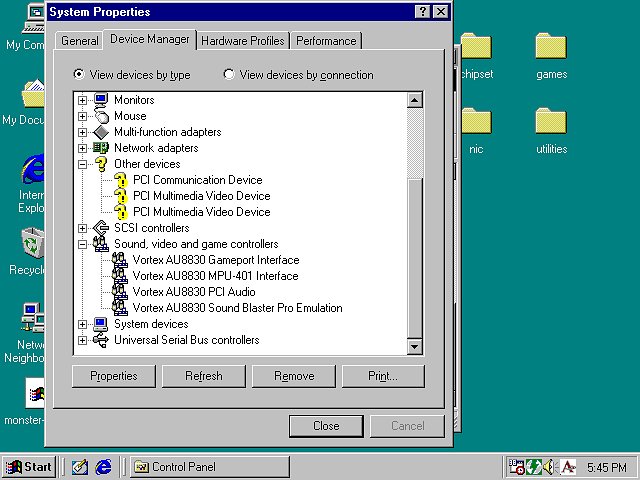The image size is (640, 480).
Task: Switch to the Hardware Profiles tab
Action: point(243,41)
